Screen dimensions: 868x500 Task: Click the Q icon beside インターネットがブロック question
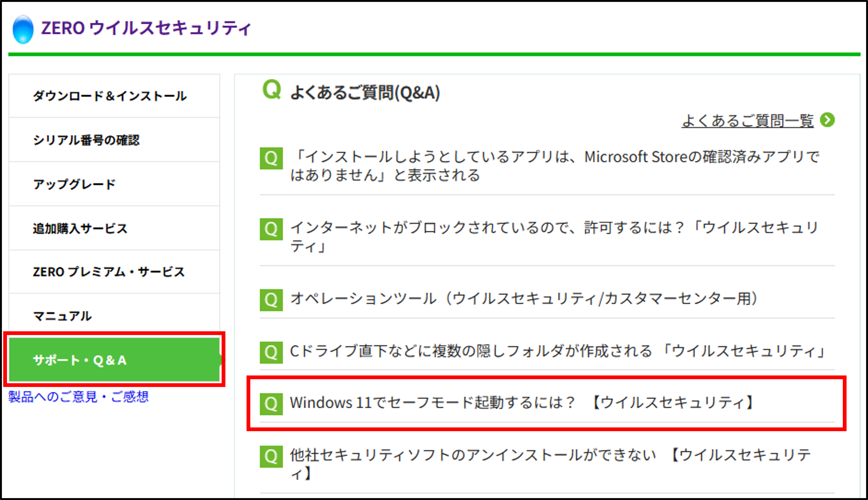271,229
